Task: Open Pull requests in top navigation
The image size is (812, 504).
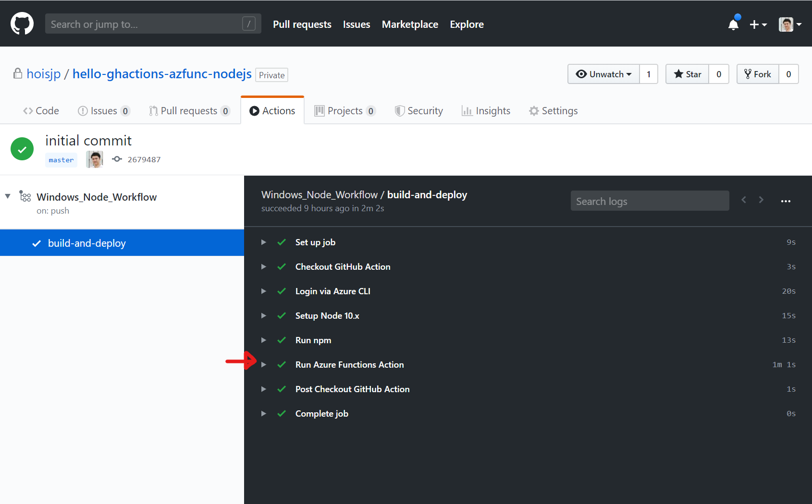Action: click(x=302, y=24)
